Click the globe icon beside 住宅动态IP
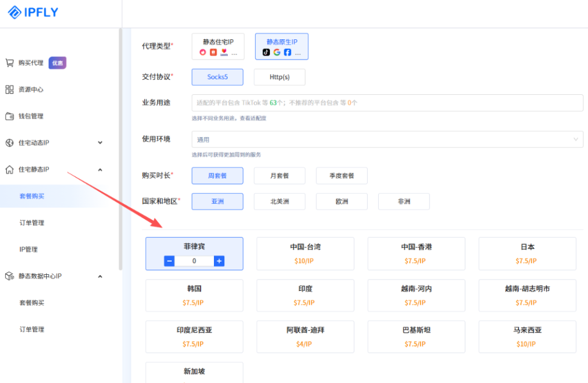The image size is (588, 383). point(9,142)
